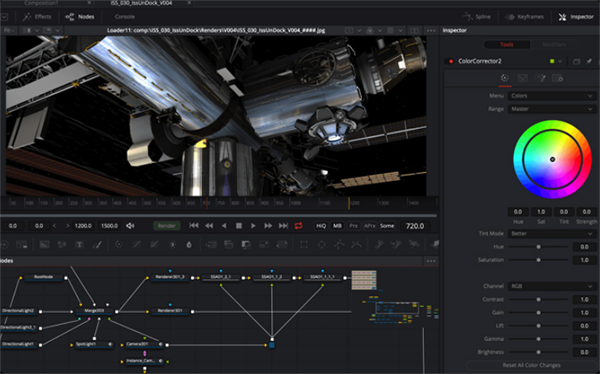The height and width of the screenshot is (374, 600).
Task: Switch to the ISS_030_IssUnDock_V004 composition tab
Action: coord(141,3)
